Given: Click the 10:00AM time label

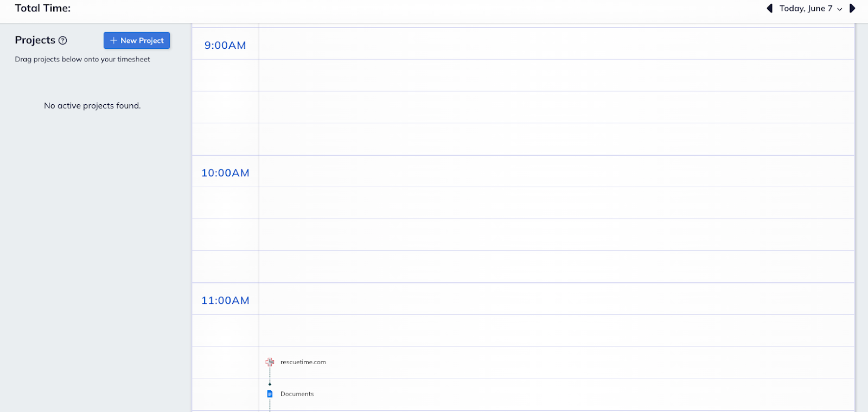Looking at the screenshot, I should pyautogui.click(x=225, y=173).
